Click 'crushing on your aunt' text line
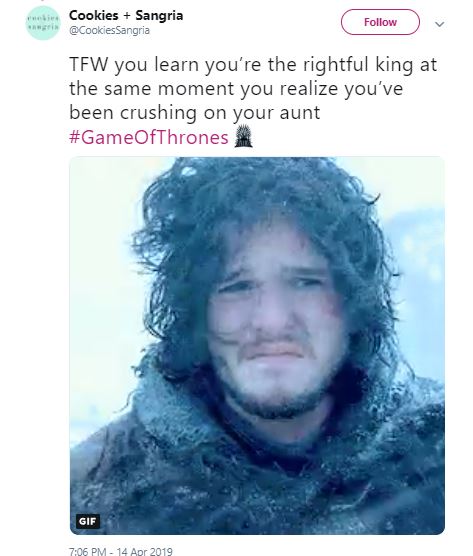 point(220,113)
